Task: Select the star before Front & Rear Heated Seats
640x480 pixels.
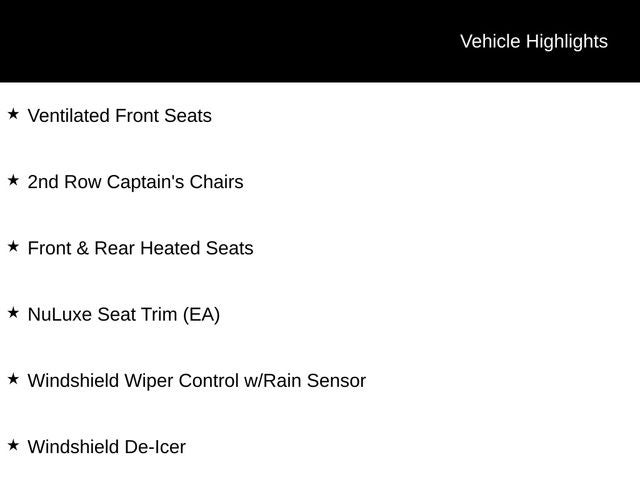Action: [x=13, y=246]
